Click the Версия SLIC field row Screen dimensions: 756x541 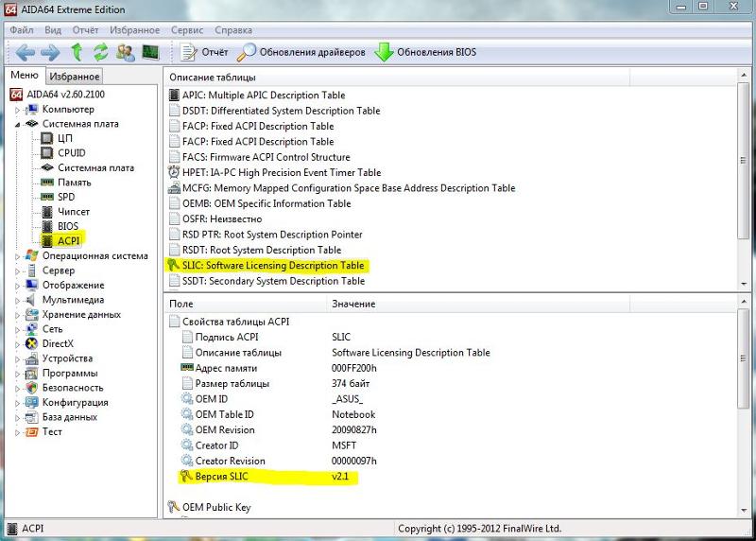[269, 477]
